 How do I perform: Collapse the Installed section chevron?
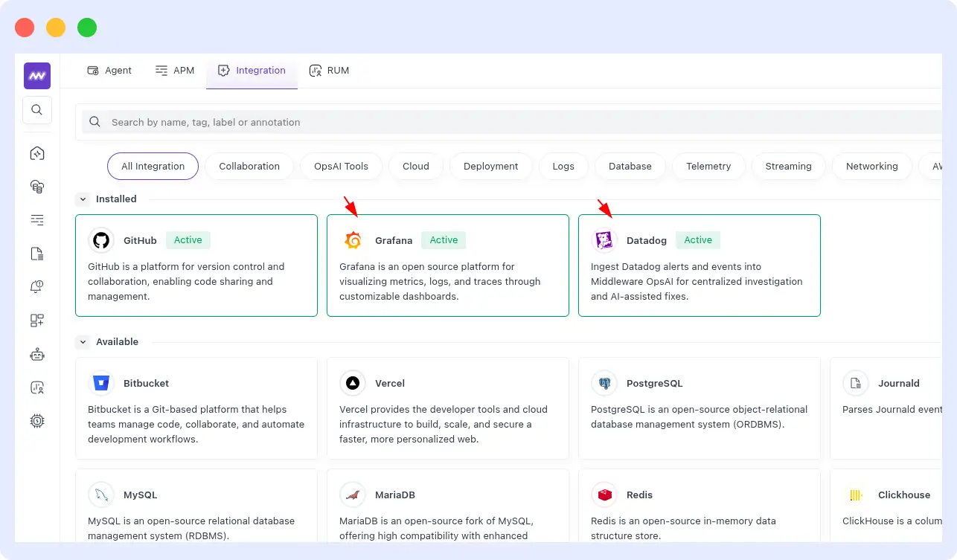(x=83, y=199)
